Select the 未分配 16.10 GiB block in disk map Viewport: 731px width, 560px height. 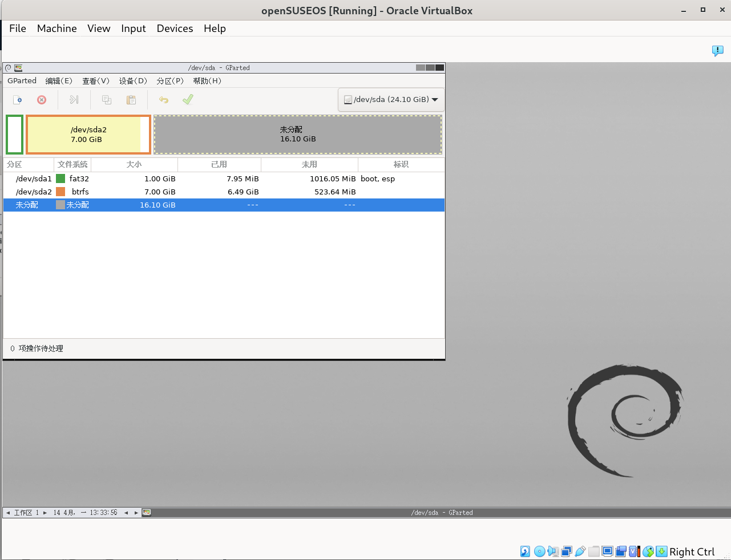(298, 135)
